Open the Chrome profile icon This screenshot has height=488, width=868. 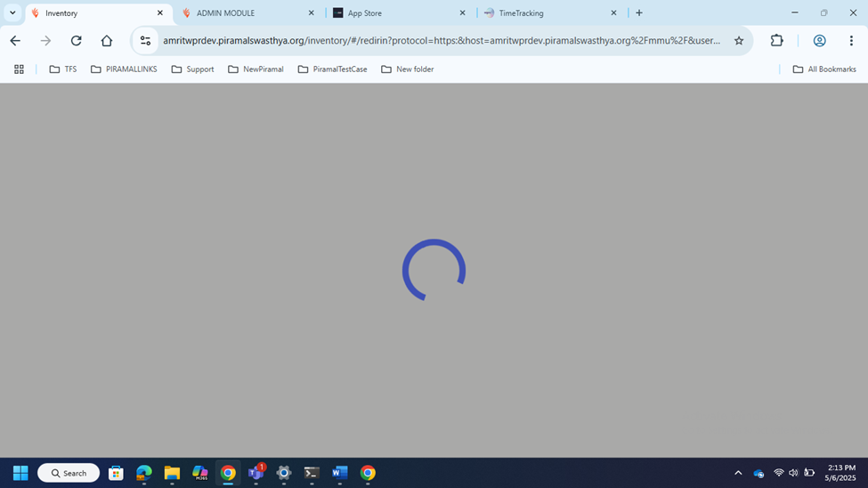(819, 40)
